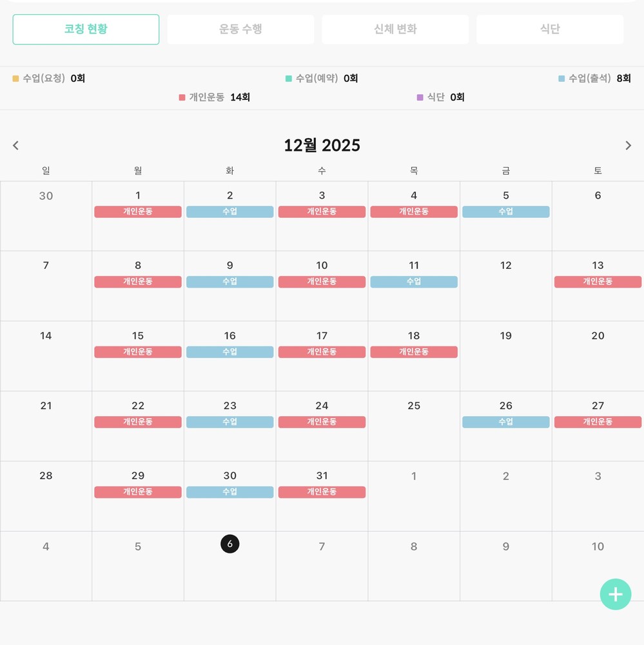The width and height of the screenshot is (644, 645).
Task: Open 수업 event on December 26
Action: (505, 422)
